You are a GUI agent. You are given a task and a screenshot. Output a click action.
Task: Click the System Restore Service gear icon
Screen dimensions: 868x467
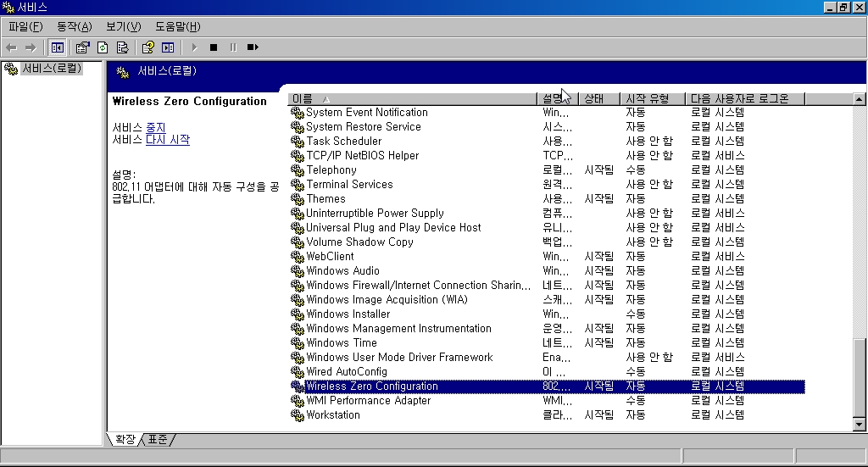click(298, 127)
